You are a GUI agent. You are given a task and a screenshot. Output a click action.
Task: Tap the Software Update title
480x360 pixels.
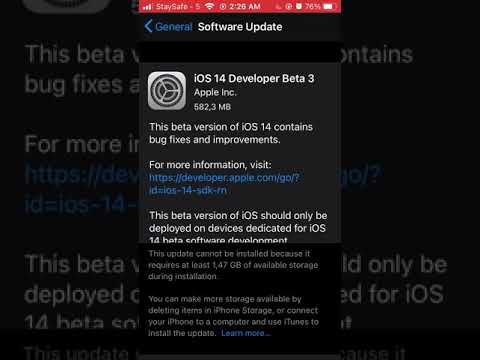[240, 27]
